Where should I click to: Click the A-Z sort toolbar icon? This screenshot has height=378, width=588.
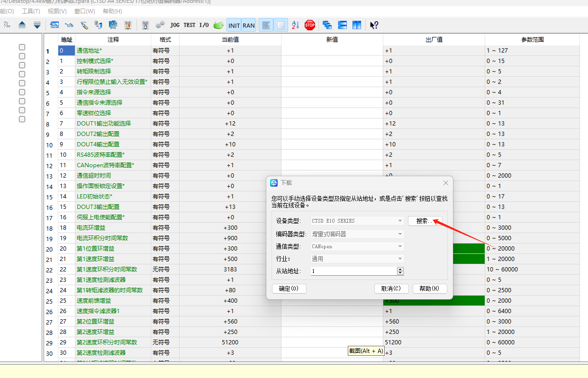click(x=295, y=25)
